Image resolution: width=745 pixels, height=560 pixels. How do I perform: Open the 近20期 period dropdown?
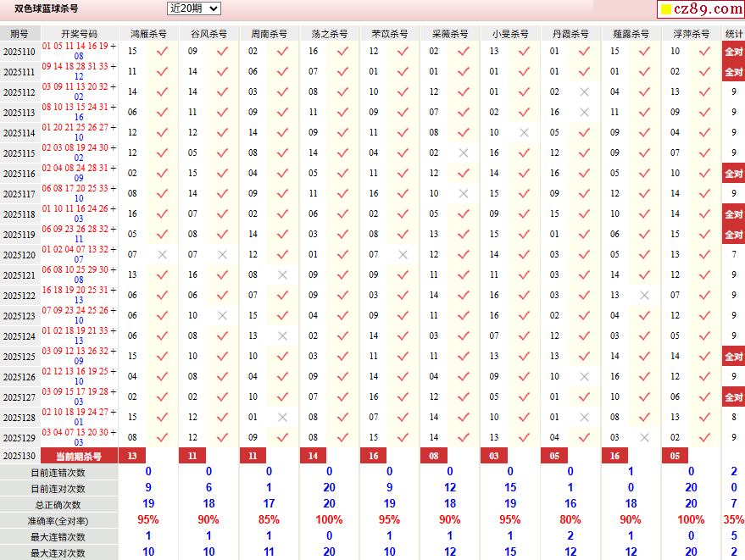coord(194,8)
